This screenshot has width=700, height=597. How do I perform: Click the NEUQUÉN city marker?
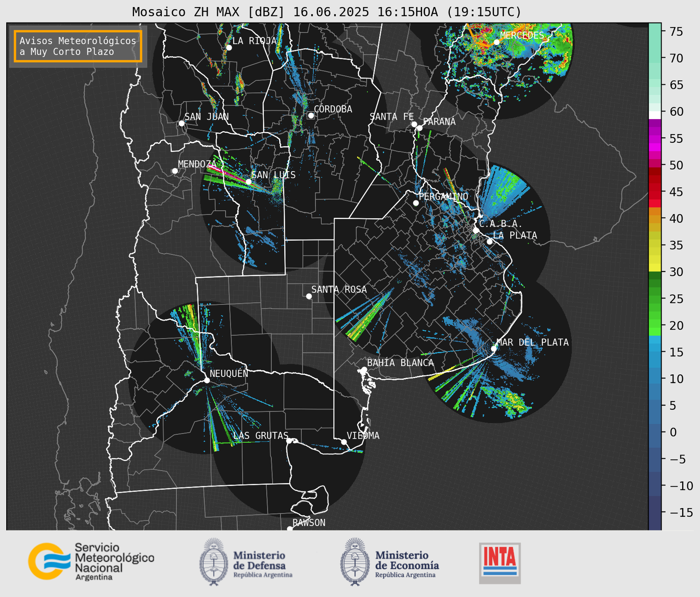[x=207, y=380]
